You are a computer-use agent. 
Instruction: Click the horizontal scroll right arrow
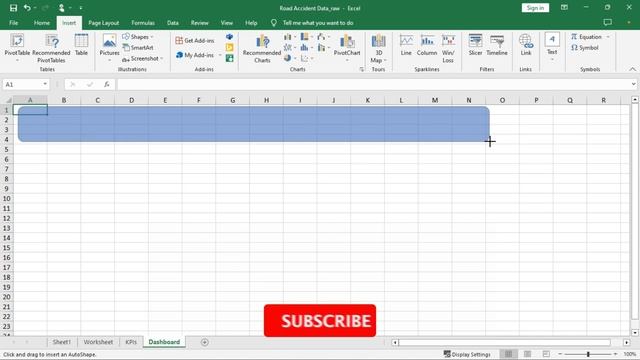(x=627, y=342)
